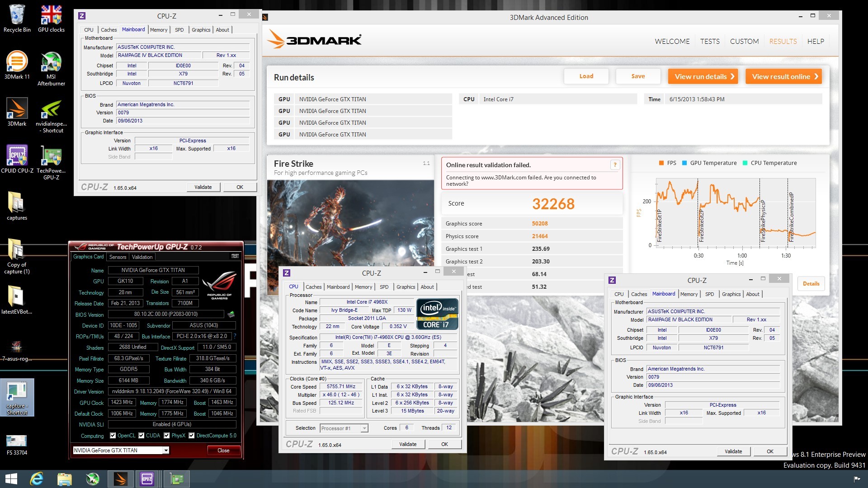Screen dimensions: 868x488
Task: Open the Caches tab in center CPU-Z
Action: click(313, 287)
